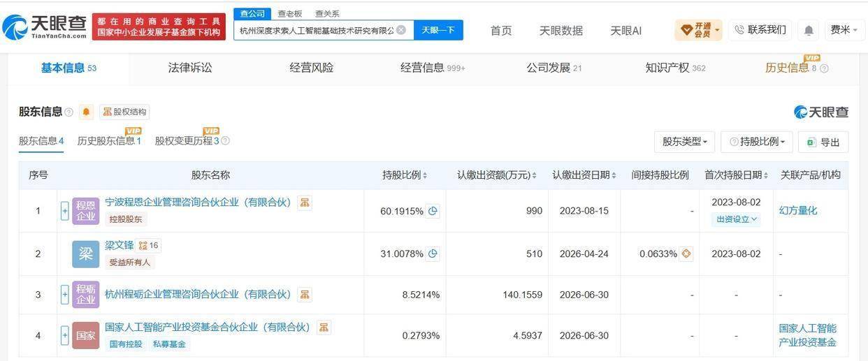This screenshot has width=868, height=361.
Task: Open 国家人工智能产业投资基金合伙企业 link
Action: coord(208,327)
